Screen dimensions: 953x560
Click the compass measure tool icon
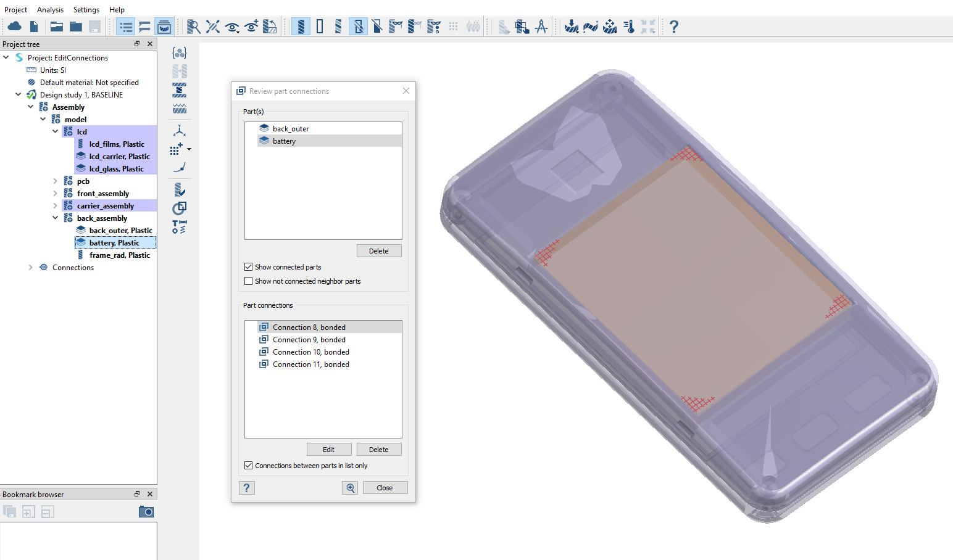541,27
